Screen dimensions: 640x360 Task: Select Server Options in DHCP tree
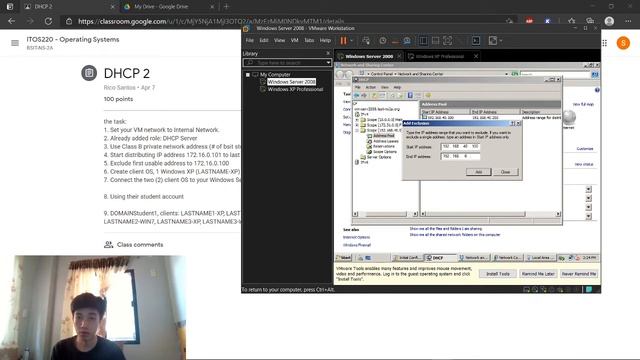coord(379,157)
